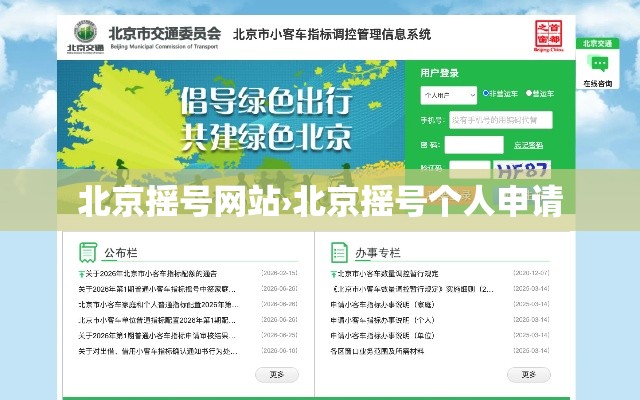Click the 忘记密码 link
The height and width of the screenshot is (400, 640).
[528, 145]
